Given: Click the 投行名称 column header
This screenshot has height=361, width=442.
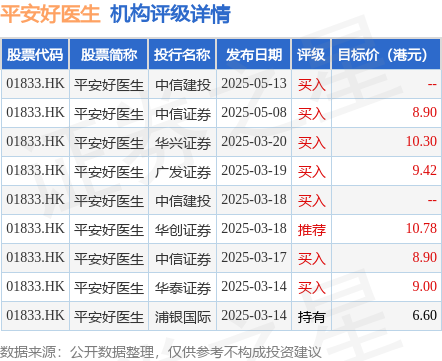Looking at the screenshot, I should 182,55.
